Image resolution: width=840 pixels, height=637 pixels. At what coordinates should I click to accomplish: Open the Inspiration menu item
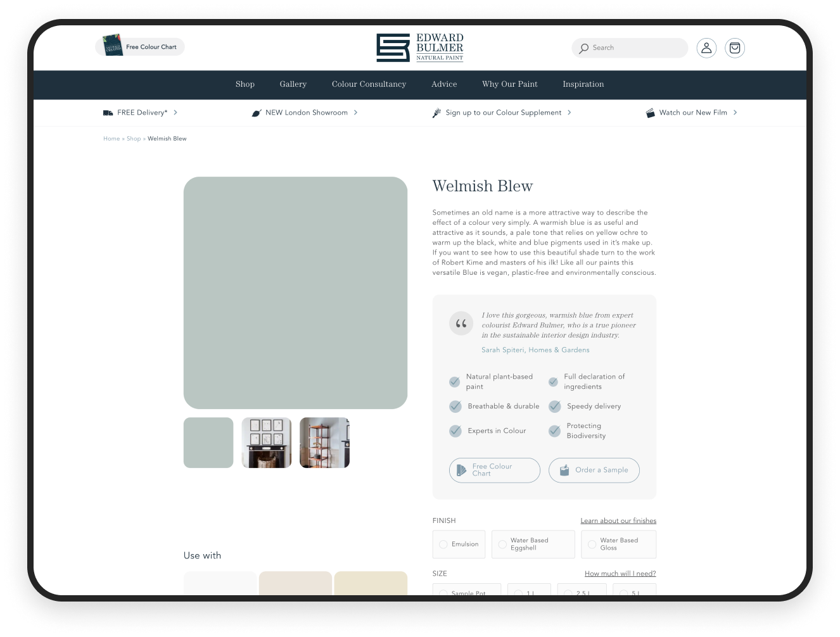click(583, 84)
